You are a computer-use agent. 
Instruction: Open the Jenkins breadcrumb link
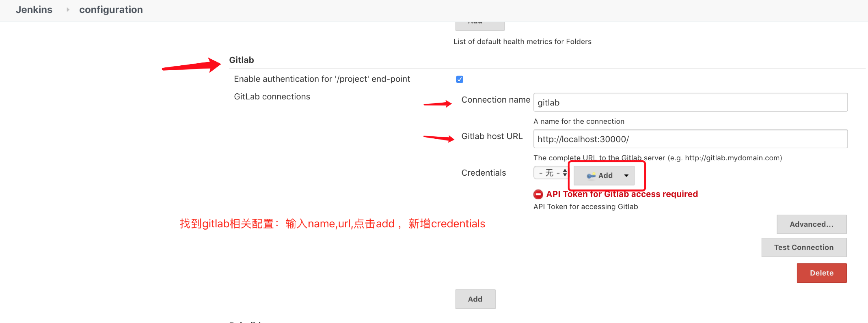[34, 10]
